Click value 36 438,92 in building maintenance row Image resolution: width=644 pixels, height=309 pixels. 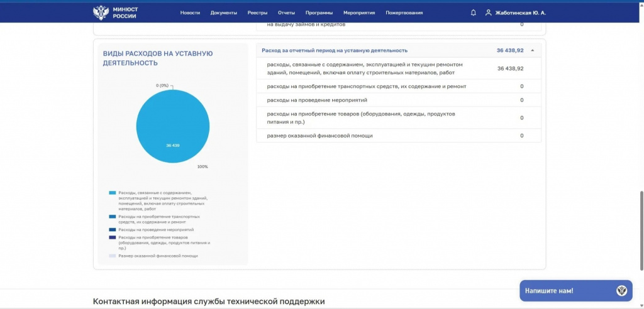[x=510, y=68]
